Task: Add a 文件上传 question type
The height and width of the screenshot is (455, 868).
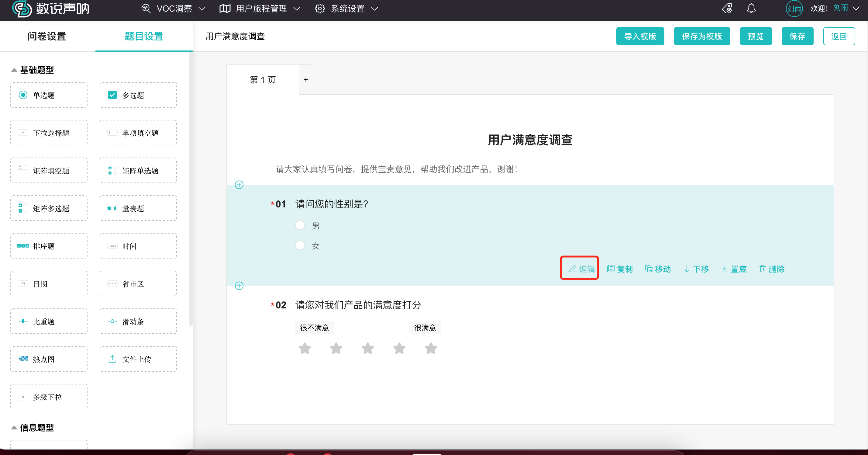Action: click(x=138, y=359)
